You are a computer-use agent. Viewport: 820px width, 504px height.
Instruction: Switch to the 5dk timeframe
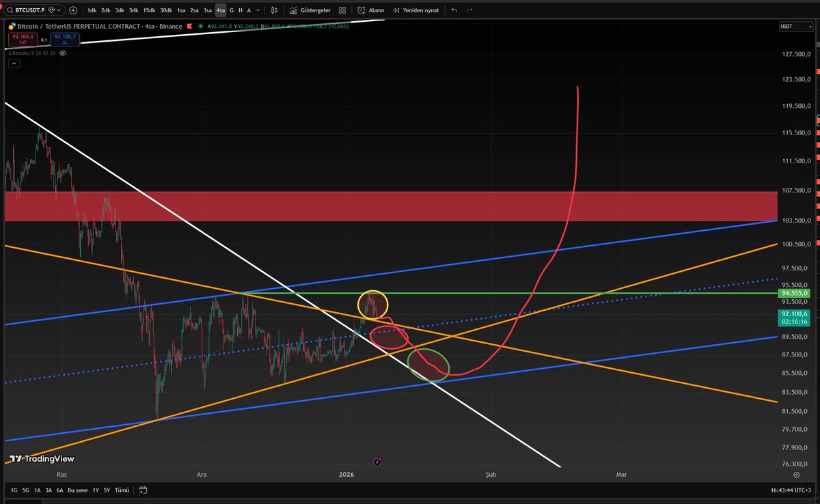134,10
